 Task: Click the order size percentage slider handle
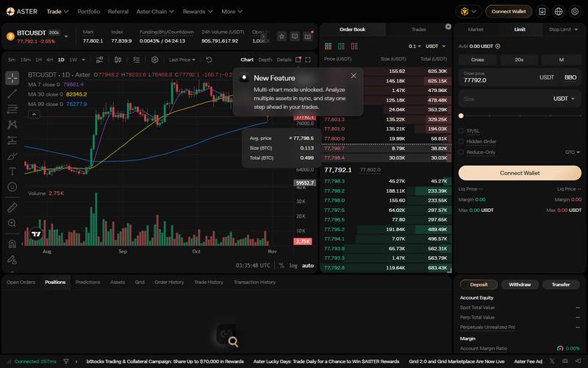(461, 116)
